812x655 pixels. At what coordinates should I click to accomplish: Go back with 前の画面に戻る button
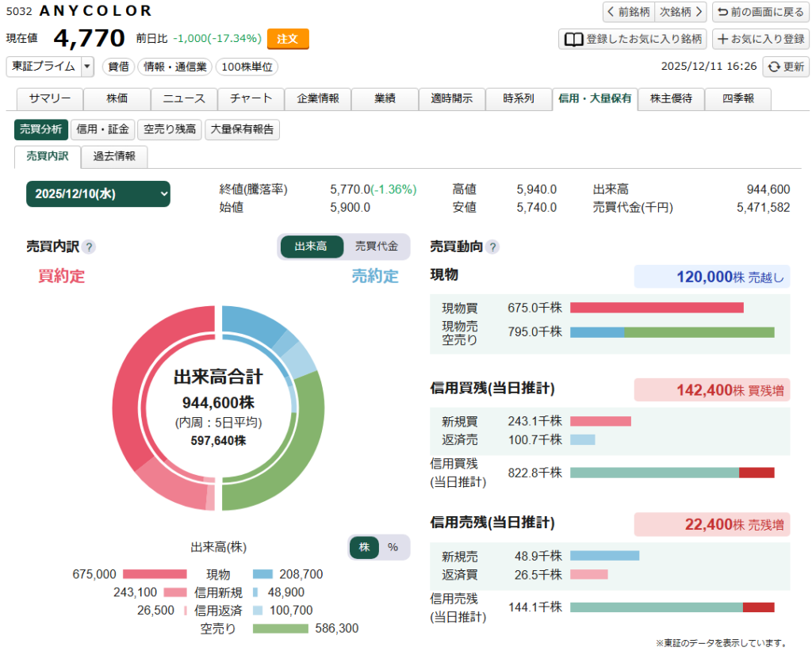pos(759,12)
